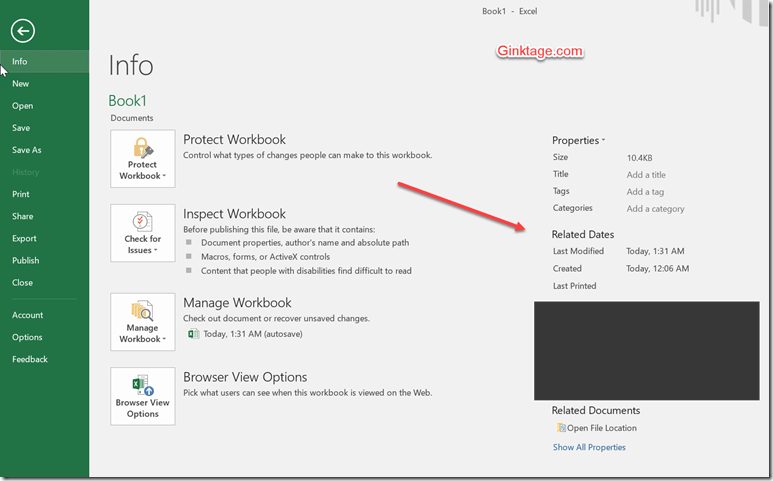Screen dimensions: 773x481
Task: Click the folder icon beside Open File Location
Action: point(561,428)
